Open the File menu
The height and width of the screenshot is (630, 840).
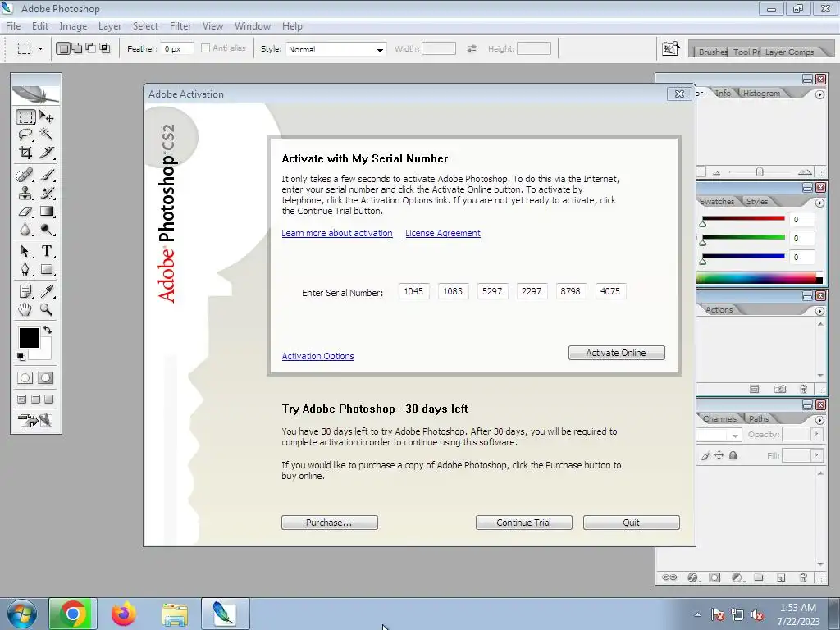pyautogui.click(x=13, y=25)
